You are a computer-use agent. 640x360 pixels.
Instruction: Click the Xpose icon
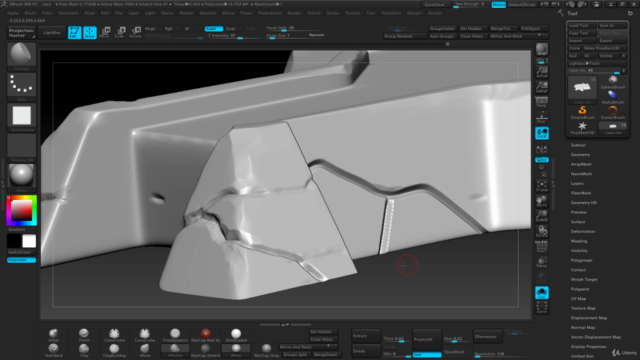[542, 308]
